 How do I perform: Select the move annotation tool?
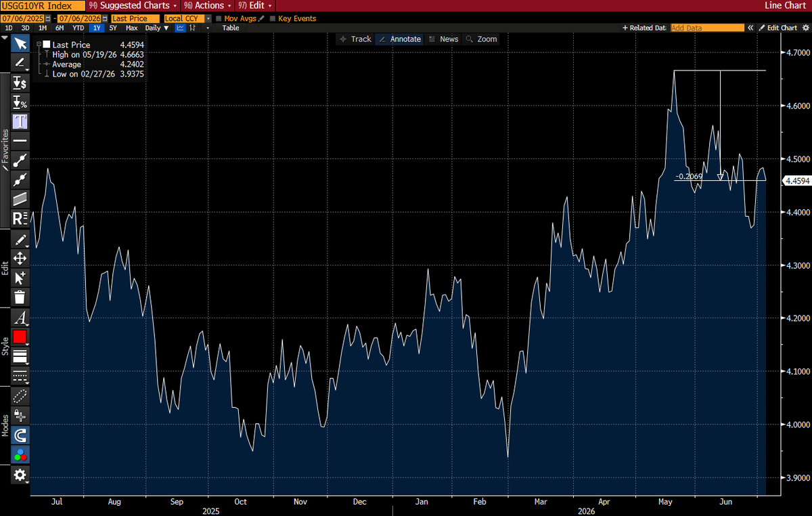pos(20,258)
